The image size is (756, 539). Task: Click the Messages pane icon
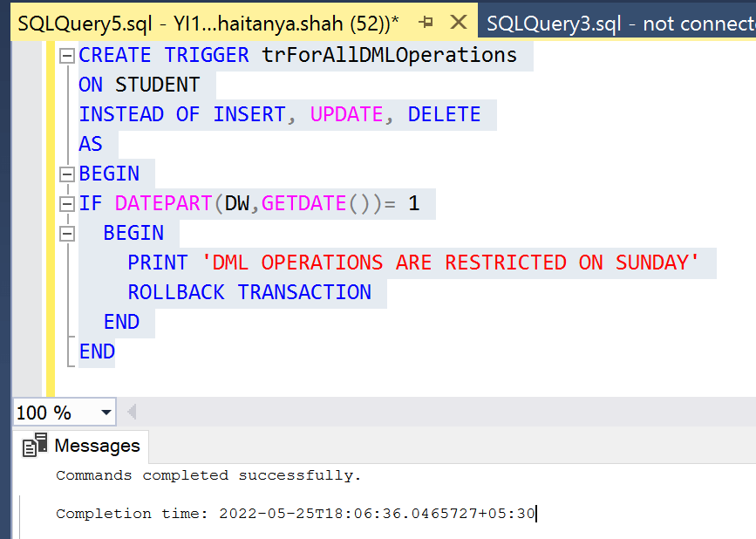[x=35, y=445]
